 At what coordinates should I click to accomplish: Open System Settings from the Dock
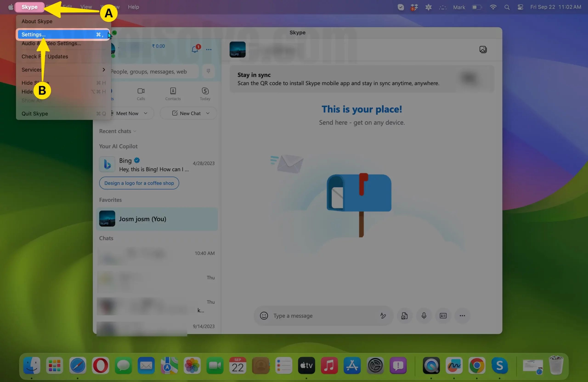pos(375,365)
